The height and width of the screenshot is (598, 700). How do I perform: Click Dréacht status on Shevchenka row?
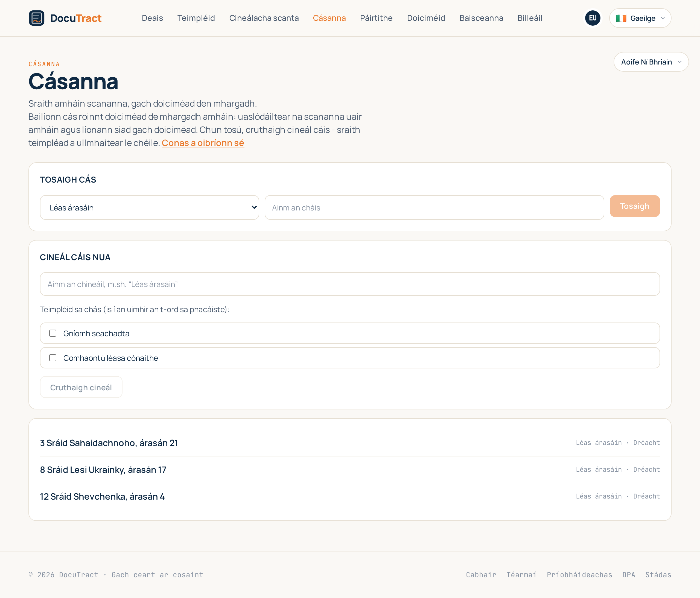[x=646, y=496]
